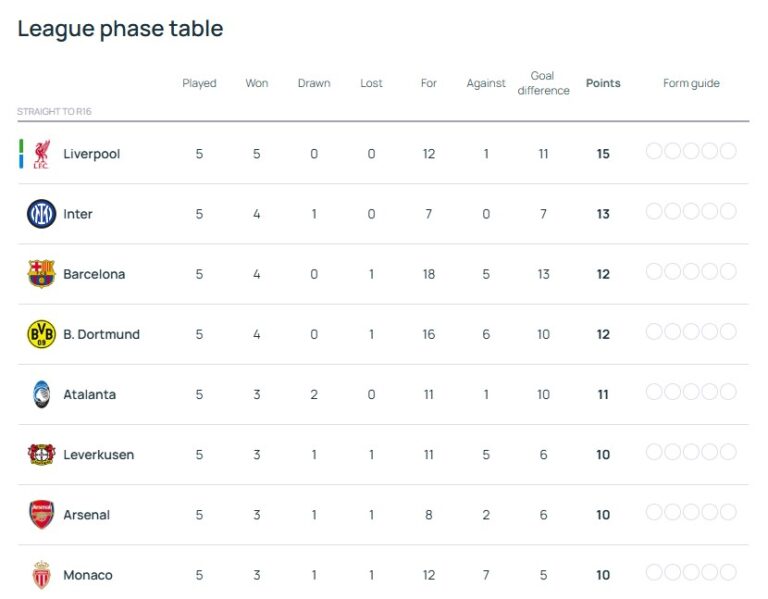Click the Form guide column header
The height and width of the screenshot is (599, 768).
click(x=691, y=83)
